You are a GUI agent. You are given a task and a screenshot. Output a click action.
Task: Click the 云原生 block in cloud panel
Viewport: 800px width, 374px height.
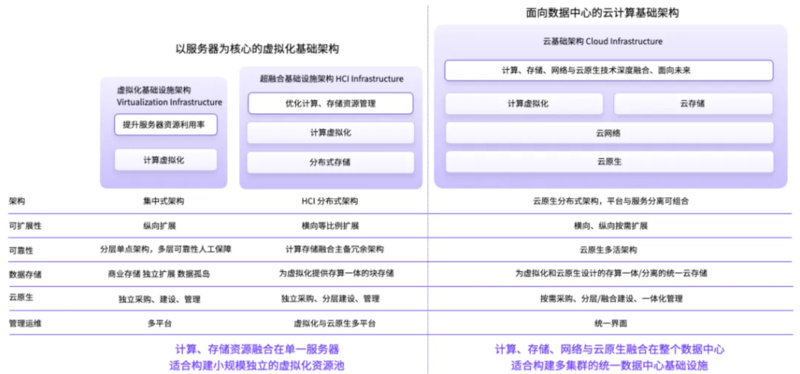point(609,162)
